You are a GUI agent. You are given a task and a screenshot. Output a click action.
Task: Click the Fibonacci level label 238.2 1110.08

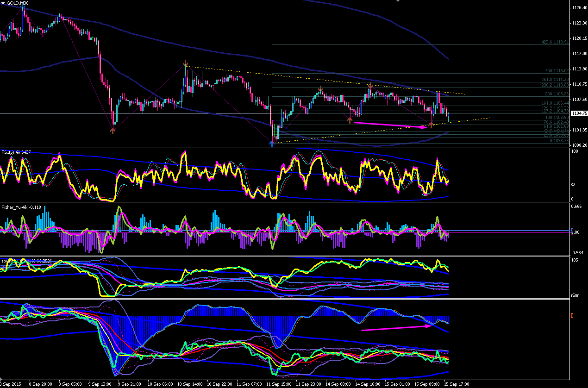point(555,85)
